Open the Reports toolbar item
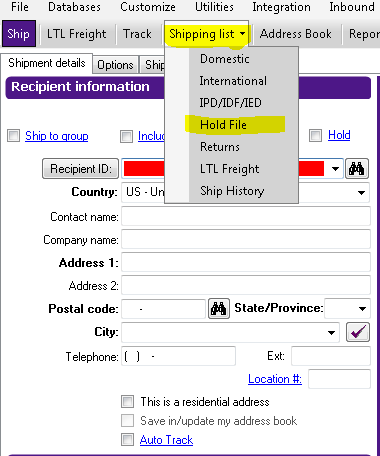This screenshot has width=380, height=456. pyautogui.click(x=363, y=34)
